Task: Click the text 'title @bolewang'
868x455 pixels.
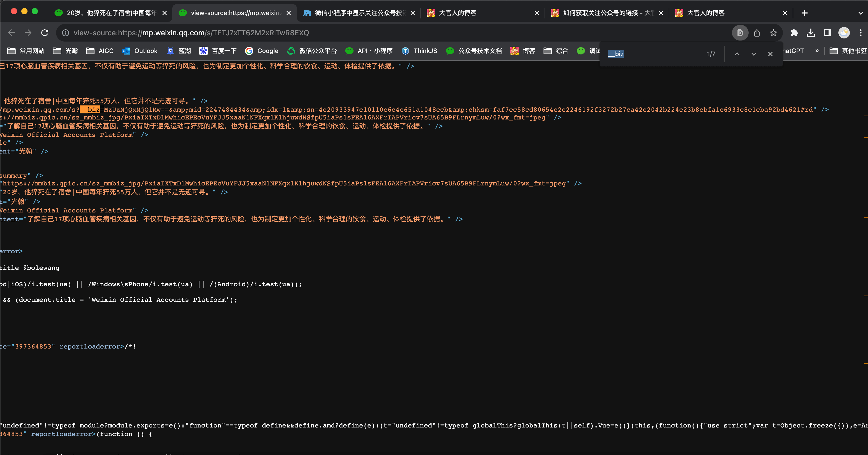Action: (30, 267)
